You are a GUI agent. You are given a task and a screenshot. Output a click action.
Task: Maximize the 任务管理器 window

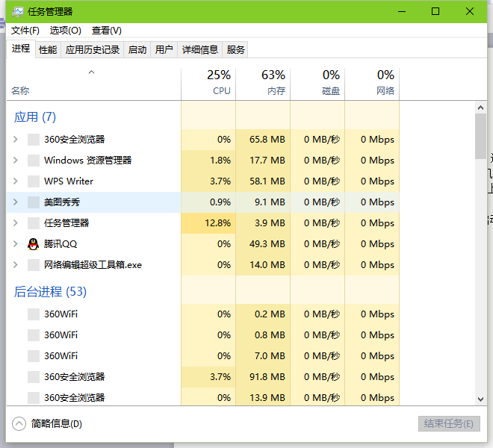(435, 12)
